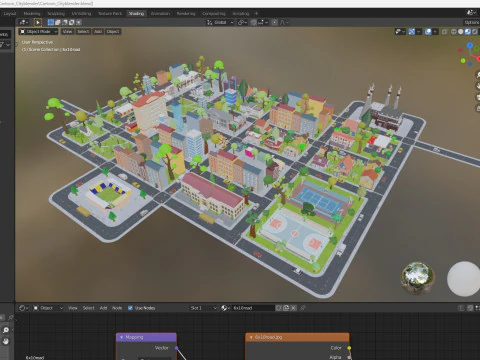The image size is (480, 360).
Task: Choose the first select mode icon (set new selection)
Action: pos(51,22)
